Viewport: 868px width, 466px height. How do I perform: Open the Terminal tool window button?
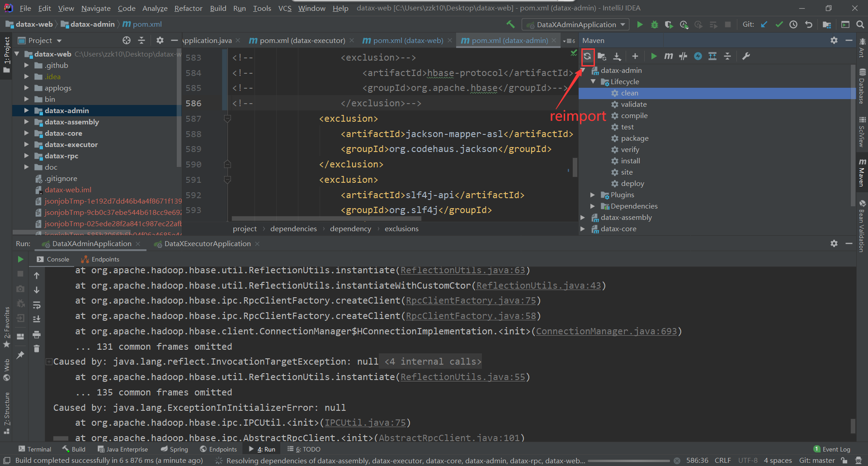tap(35, 449)
